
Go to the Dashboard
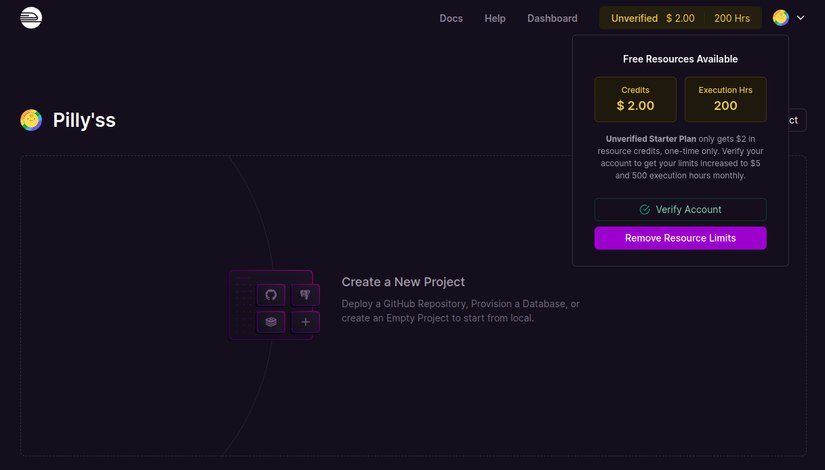point(552,18)
